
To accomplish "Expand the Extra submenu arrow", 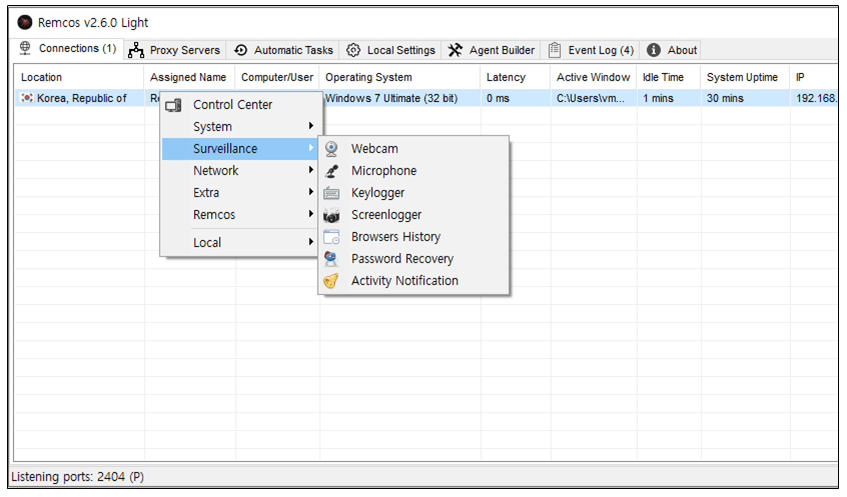I will pos(311,192).
